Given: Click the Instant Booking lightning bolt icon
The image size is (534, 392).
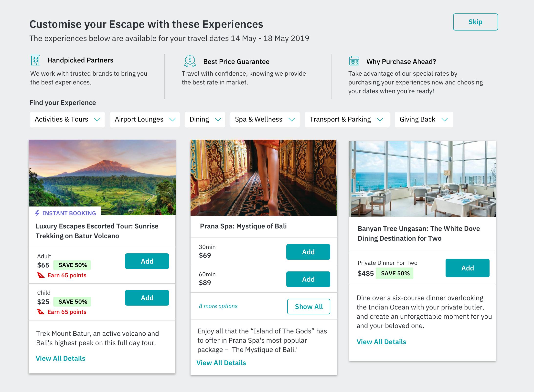Looking at the screenshot, I should [x=37, y=213].
